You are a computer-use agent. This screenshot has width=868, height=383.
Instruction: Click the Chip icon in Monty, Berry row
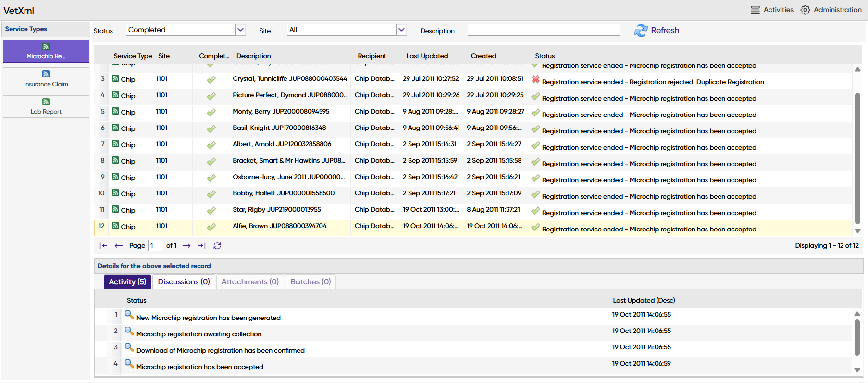point(116,111)
